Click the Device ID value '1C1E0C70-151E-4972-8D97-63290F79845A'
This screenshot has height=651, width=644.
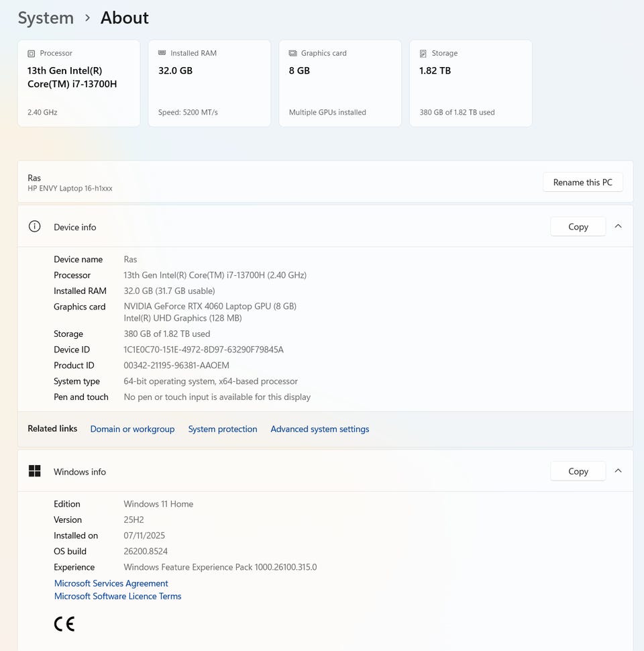tap(203, 350)
